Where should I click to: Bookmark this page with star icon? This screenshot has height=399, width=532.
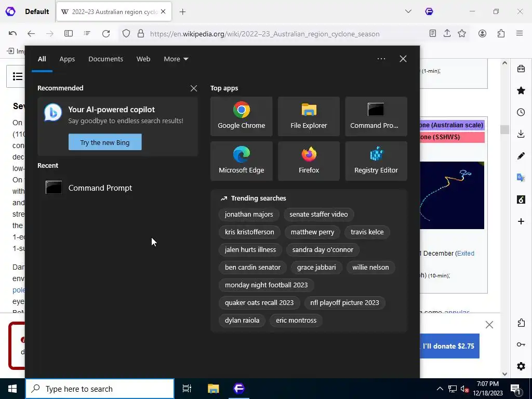[462, 33]
